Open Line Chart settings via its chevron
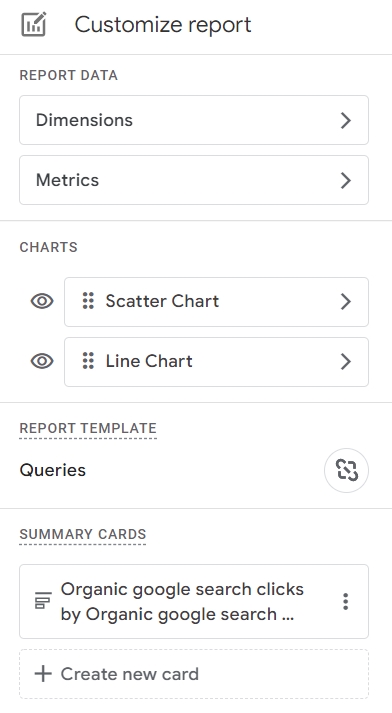The height and width of the screenshot is (713, 392). (x=346, y=361)
